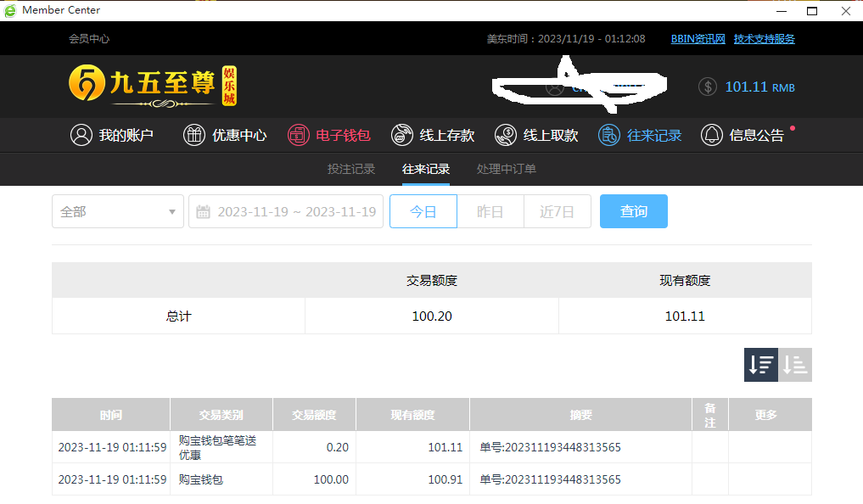Viewport: 863px width, 504px height.
Task: Click the 查询 search button
Action: [634, 211]
